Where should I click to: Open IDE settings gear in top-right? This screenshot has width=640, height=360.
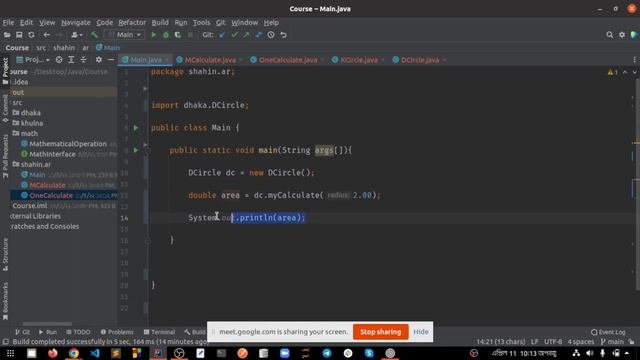coord(622,35)
